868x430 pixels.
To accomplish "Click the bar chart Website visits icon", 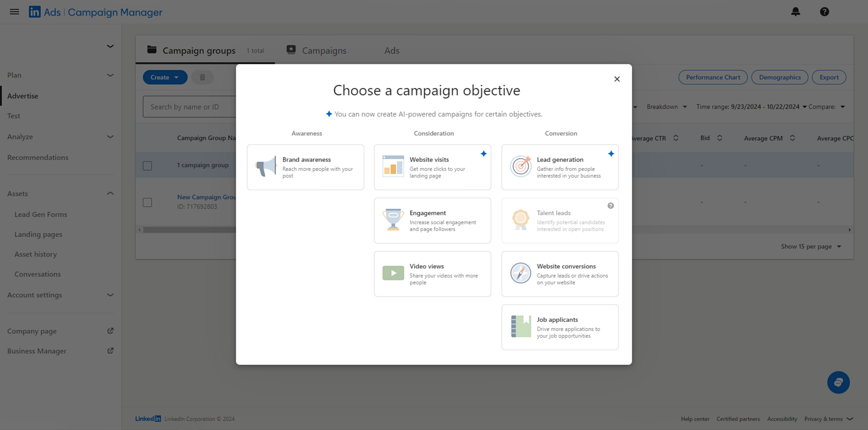I will [x=393, y=166].
